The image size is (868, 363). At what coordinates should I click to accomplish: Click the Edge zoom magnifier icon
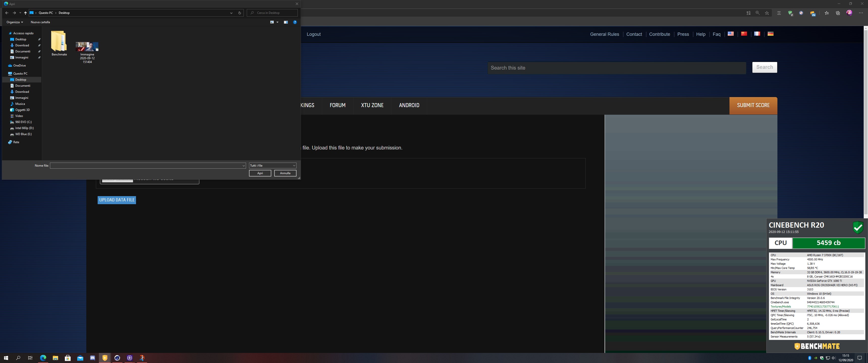tap(757, 13)
